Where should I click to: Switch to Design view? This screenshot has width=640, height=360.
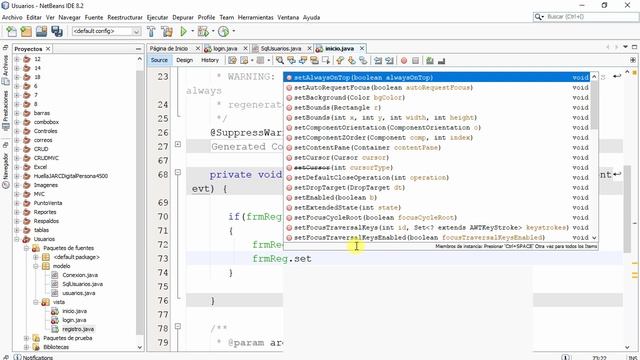pos(184,60)
